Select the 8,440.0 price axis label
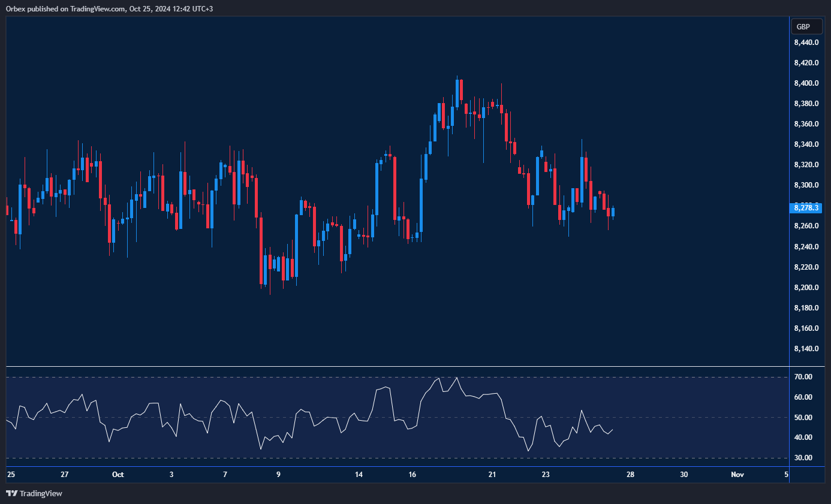Image resolution: width=831 pixels, height=504 pixels. tap(806, 43)
